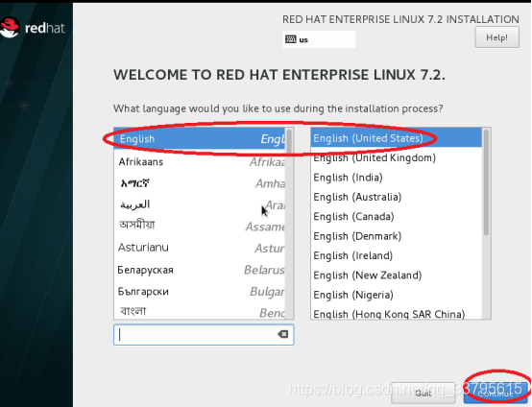Open the us keyboard layout indicator

point(319,39)
